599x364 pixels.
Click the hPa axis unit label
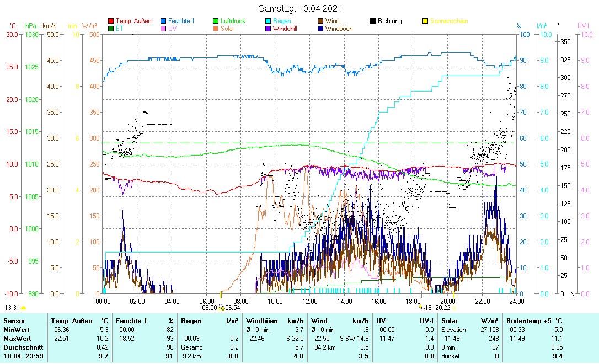[31, 26]
